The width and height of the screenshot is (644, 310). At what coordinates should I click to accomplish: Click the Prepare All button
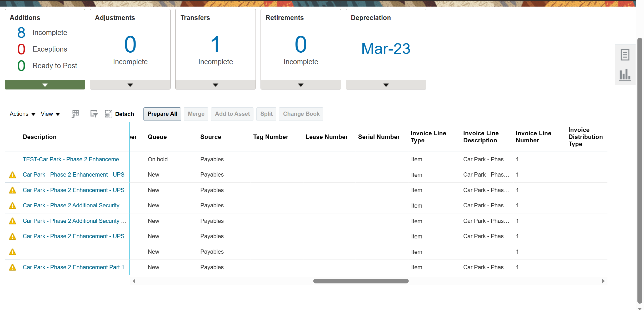click(162, 114)
